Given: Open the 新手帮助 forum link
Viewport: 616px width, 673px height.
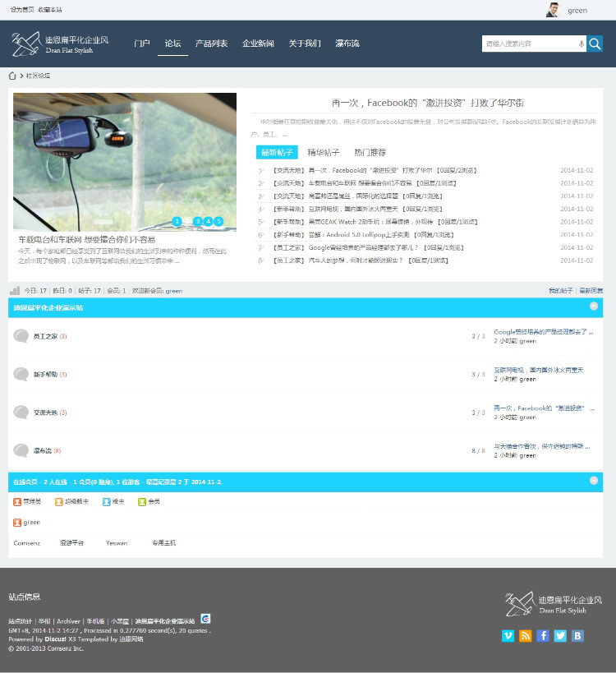Looking at the screenshot, I should [x=45, y=374].
